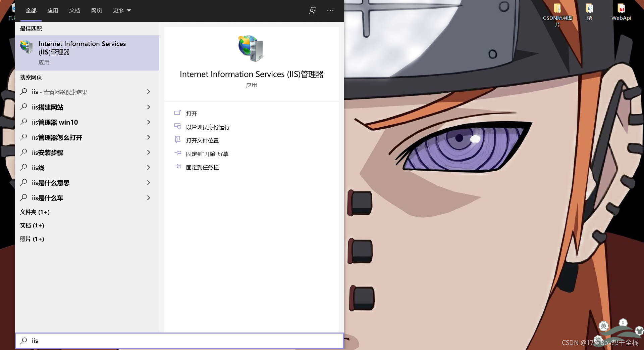
Task: Click the magnifier icon beside iis管理器怎么打开
Action: 23,137
